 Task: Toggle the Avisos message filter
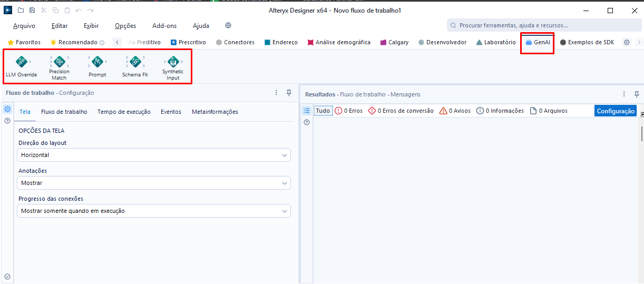[x=455, y=111]
